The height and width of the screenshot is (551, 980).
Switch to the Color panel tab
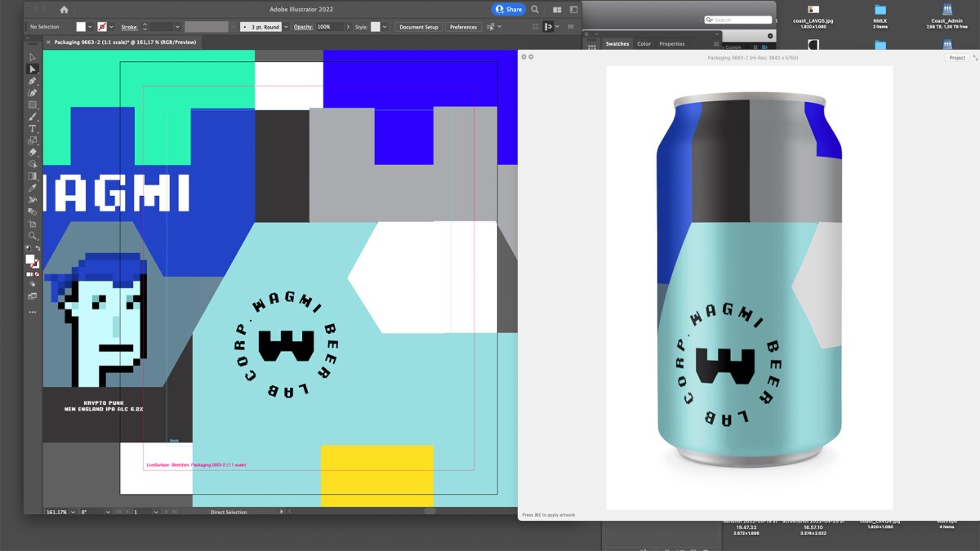click(x=644, y=44)
